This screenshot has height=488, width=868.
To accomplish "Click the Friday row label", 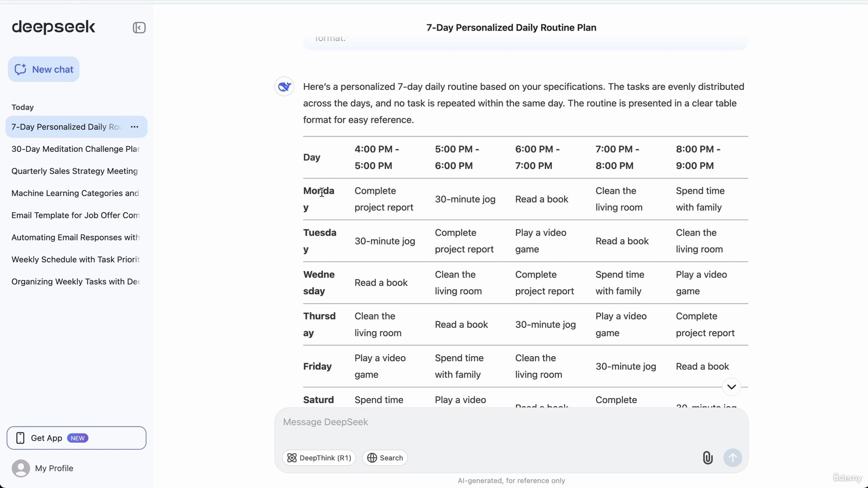I will click(317, 366).
